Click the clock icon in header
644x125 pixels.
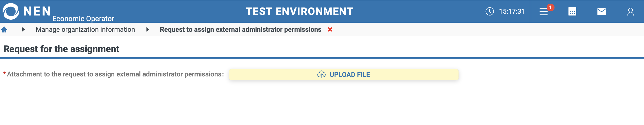click(x=490, y=11)
